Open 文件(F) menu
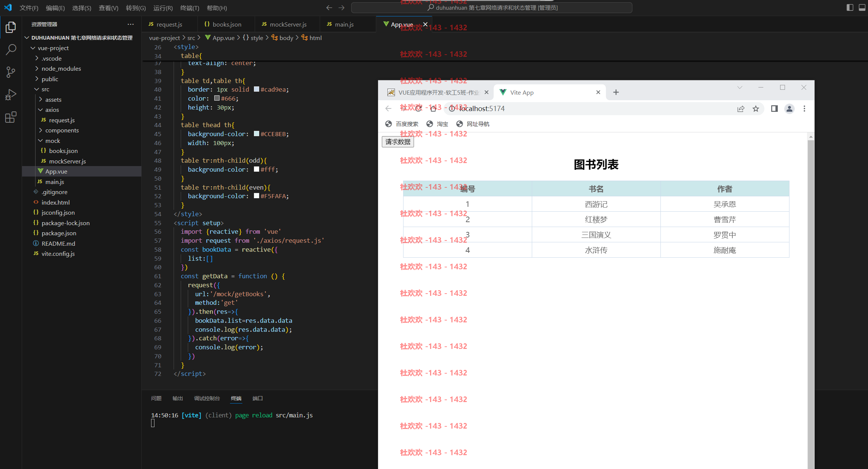The height and width of the screenshot is (469, 868). click(29, 8)
